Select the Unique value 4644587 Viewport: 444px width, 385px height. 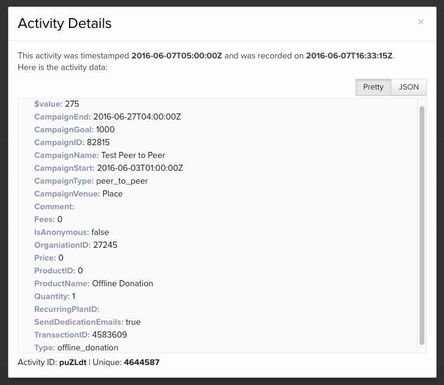coord(142,362)
